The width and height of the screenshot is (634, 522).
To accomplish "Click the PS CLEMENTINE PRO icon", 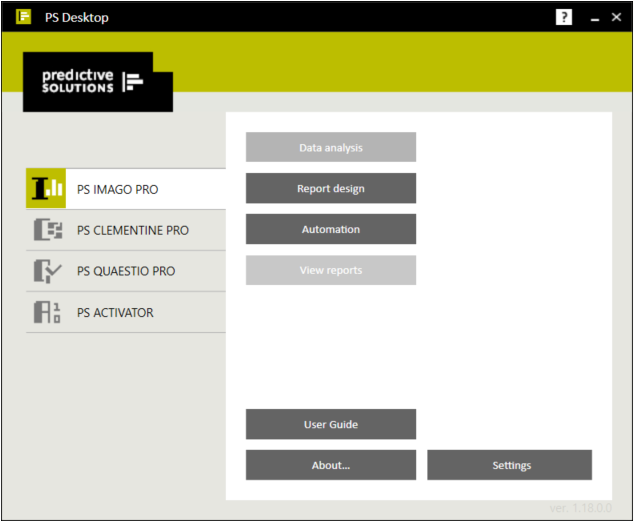I will click(x=48, y=230).
